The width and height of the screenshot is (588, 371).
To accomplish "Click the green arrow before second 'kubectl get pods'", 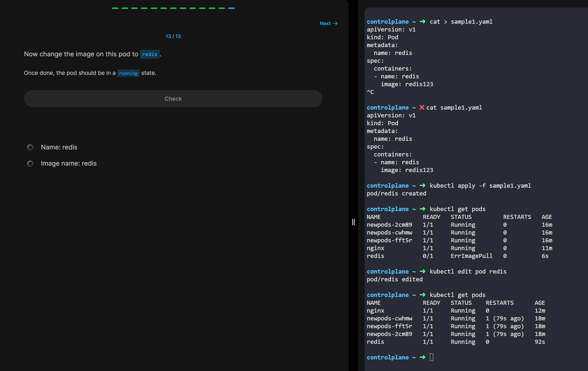I will pyautogui.click(x=422, y=295).
